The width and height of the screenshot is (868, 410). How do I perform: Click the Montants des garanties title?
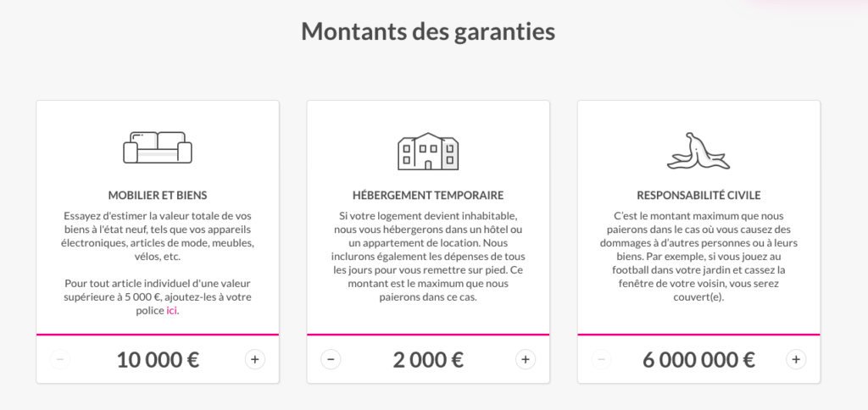pos(428,32)
